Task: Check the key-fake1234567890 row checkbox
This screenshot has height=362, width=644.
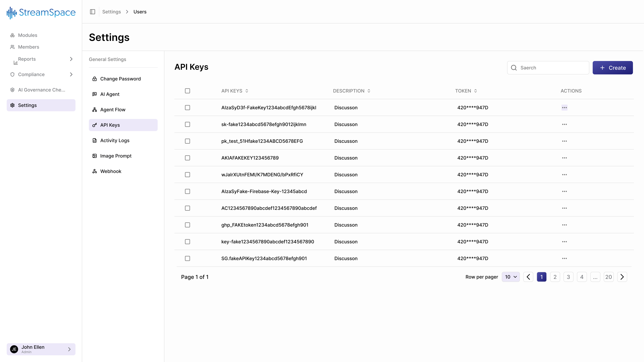Action: pyautogui.click(x=187, y=242)
